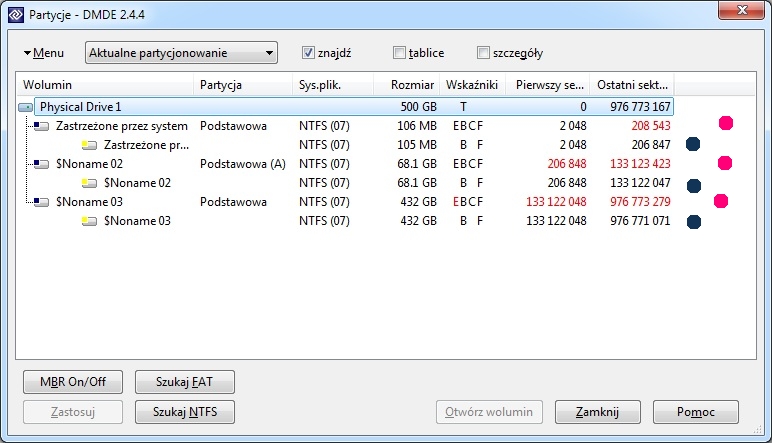This screenshot has width=772, height=443.
Task: Select the Physical Drive 1 disk icon
Action: click(25, 107)
